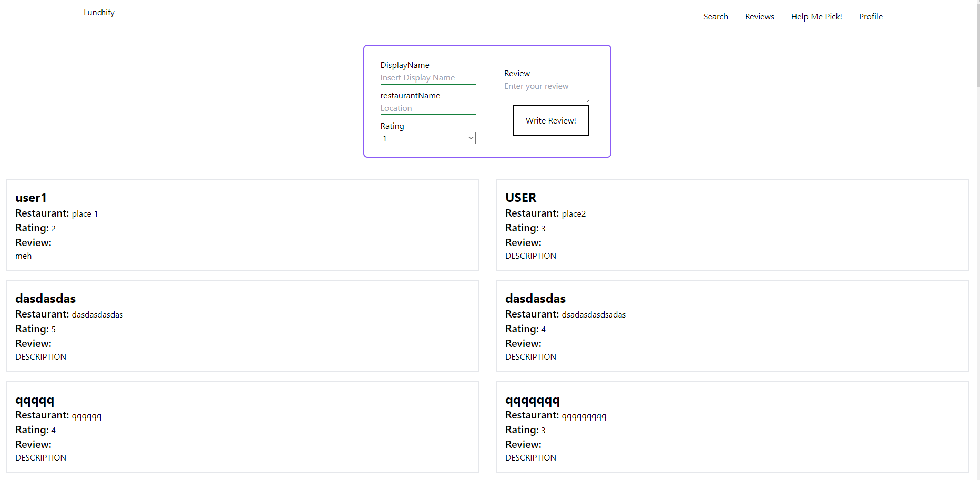Click the restaurantName label in form
The image size is (980, 480).
(x=410, y=96)
